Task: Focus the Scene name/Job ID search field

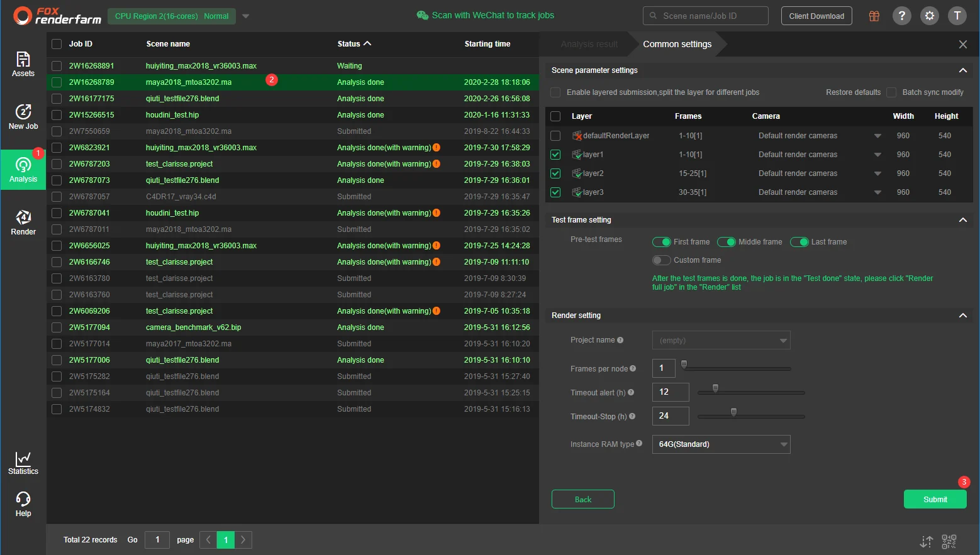Action: coord(706,16)
